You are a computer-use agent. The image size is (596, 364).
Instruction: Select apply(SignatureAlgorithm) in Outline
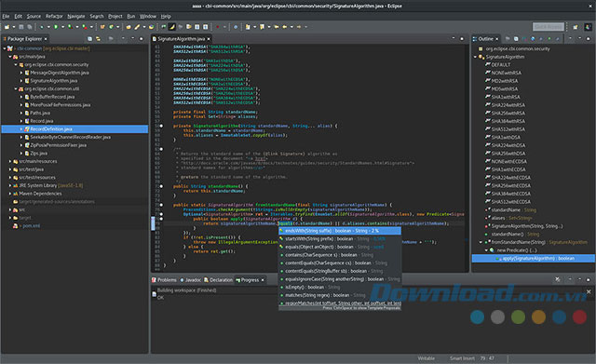coord(534,259)
